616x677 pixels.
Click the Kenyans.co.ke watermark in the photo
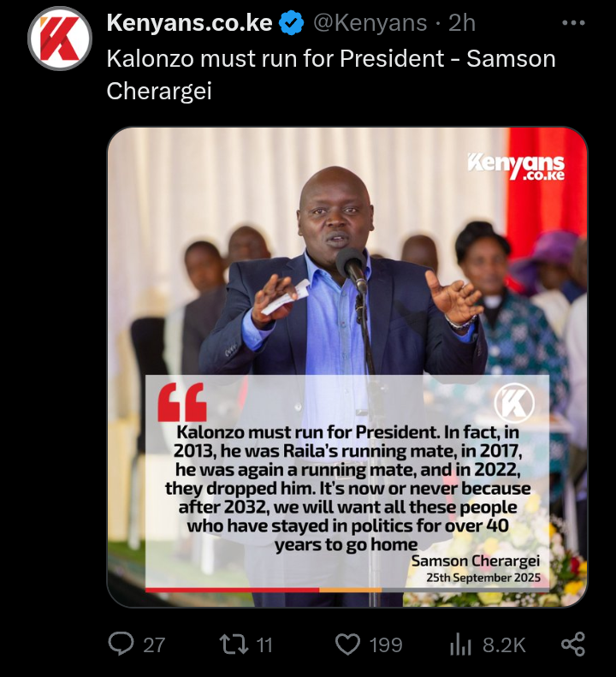coord(516,167)
